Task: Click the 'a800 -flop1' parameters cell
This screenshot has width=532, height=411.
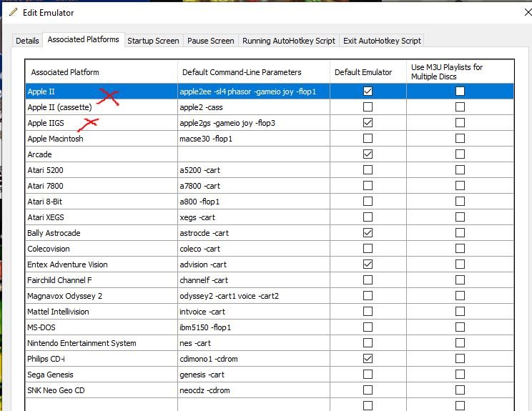Action: (253, 202)
